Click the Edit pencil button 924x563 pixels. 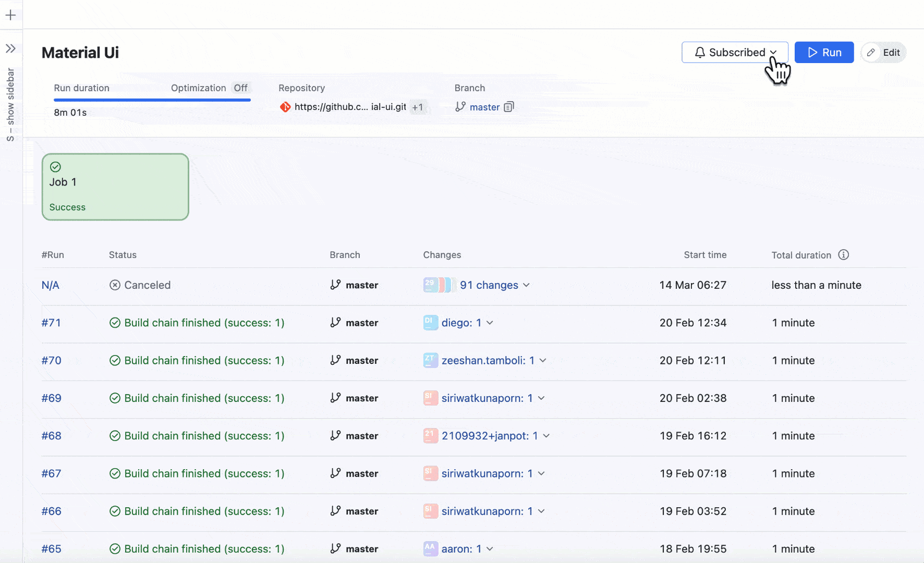click(x=883, y=52)
